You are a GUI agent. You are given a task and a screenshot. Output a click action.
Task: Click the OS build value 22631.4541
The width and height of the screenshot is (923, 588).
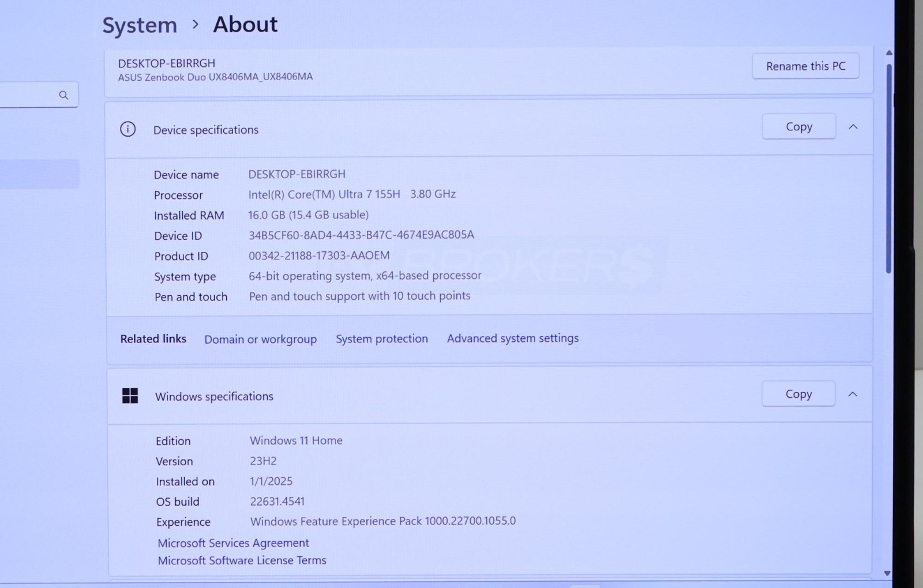pyautogui.click(x=277, y=502)
